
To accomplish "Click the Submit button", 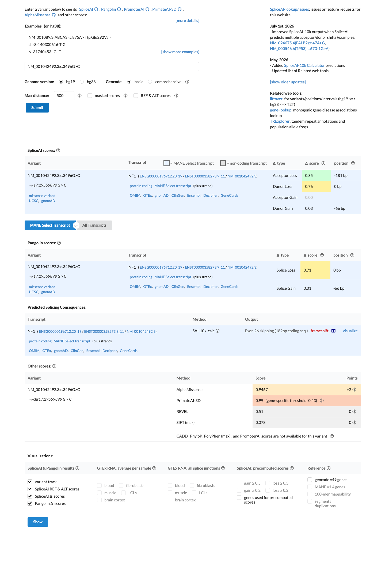I will click(x=37, y=108).
